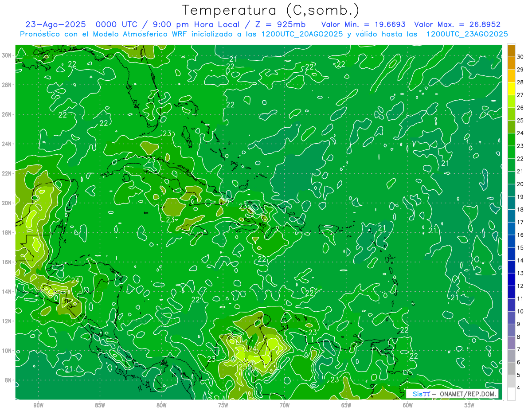Click the "55W" longitude axis label
This screenshot has height=411, width=532.
point(469,406)
